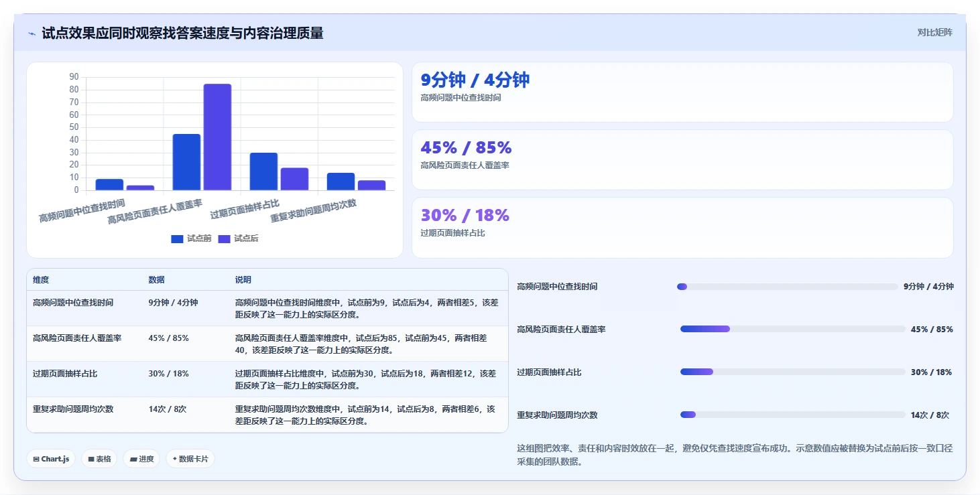Click the Chart.js tag chip
Image resolution: width=980 pixels, height=495 pixels.
[x=51, y=459]
